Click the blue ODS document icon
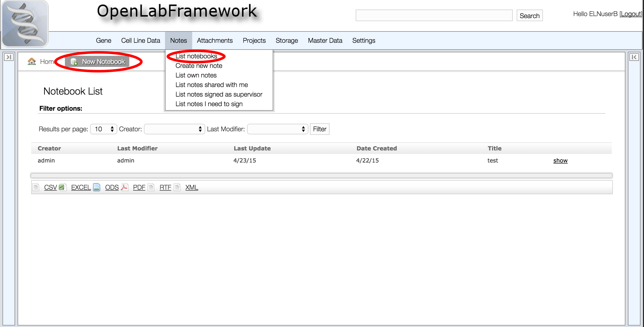Image resolution: width=644 pixels, height=327 pixels. (97, 187)
